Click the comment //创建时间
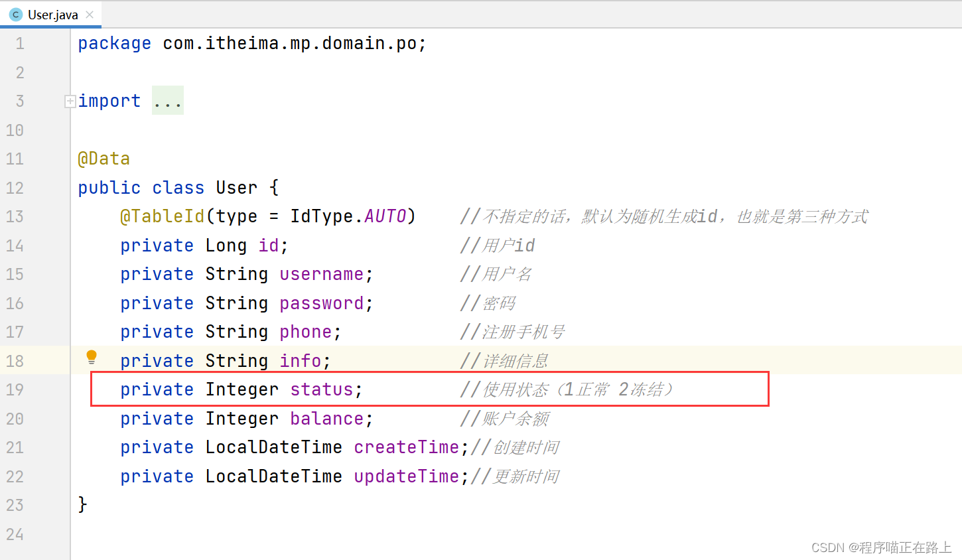Image resolution: width=962 pixels, height=560 pixels. point(515,447)
